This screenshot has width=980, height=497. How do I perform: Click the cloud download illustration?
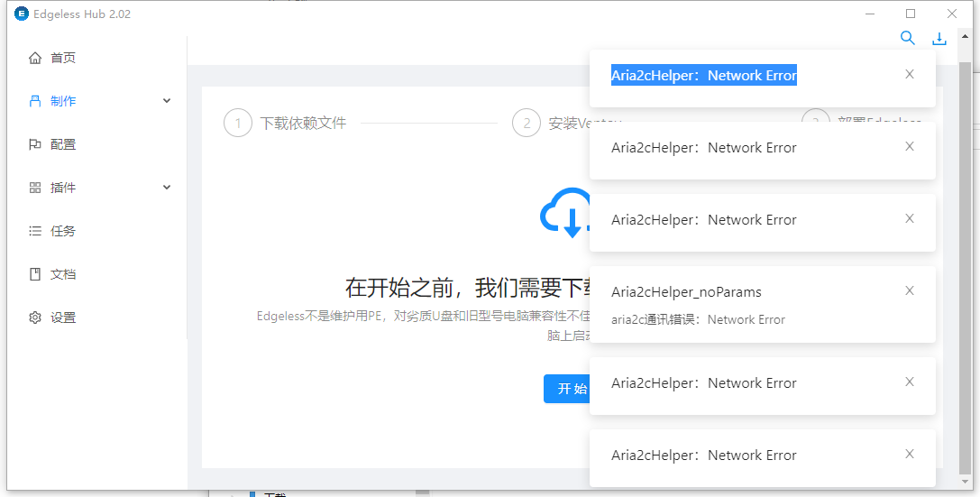pos(566,213)
